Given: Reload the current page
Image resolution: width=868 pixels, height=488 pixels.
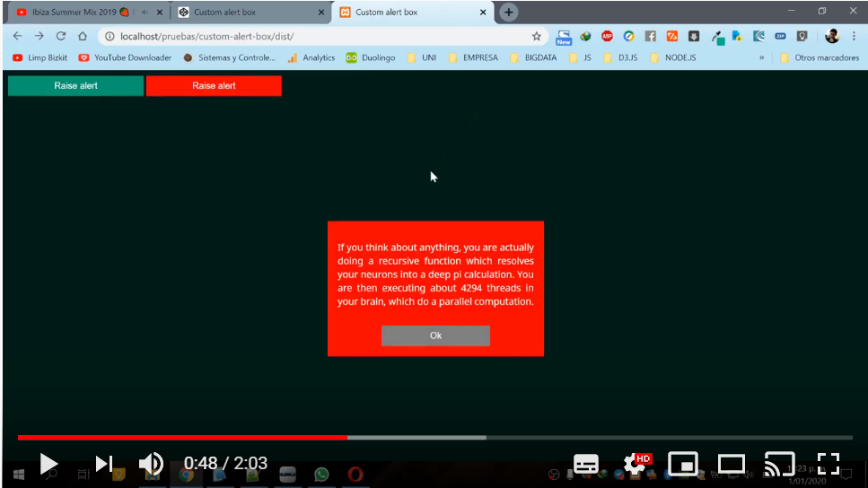Looking at the screenshot, I should coord(61,36).
